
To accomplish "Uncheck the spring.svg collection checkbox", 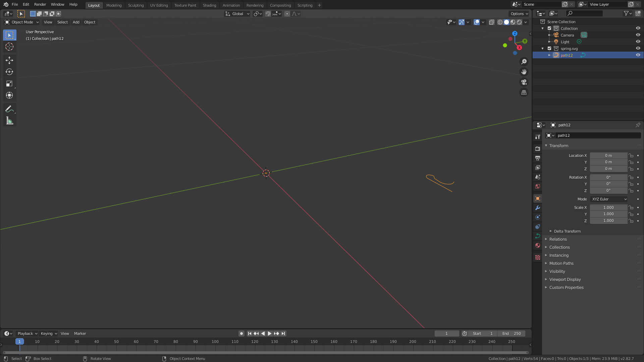I will 549,48.
